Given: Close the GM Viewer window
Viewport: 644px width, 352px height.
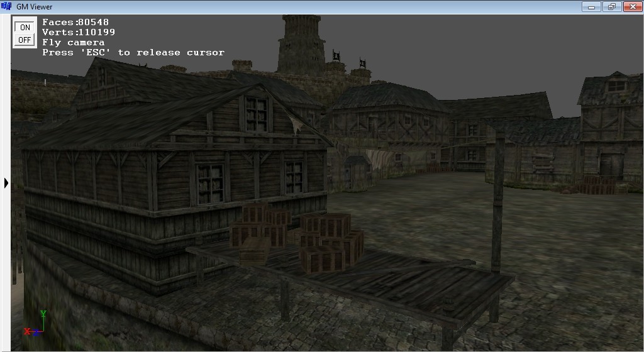Looking at the screenshot, I should coord(633,6).
